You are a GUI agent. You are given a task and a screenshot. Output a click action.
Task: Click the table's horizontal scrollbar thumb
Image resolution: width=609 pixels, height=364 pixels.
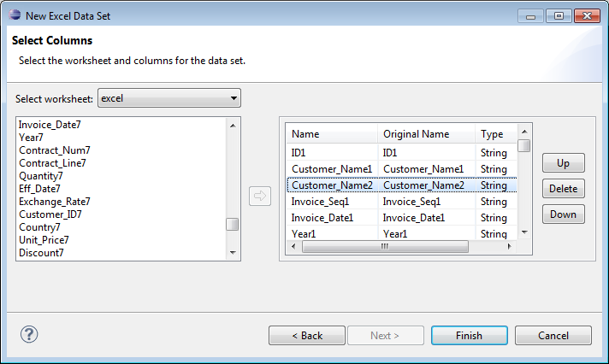coord(385,246)
